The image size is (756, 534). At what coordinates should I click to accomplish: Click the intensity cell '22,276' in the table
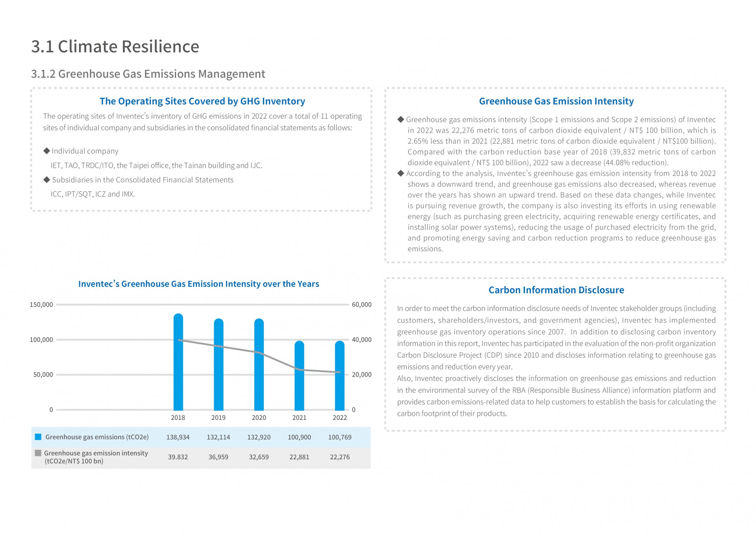[340, 457]
